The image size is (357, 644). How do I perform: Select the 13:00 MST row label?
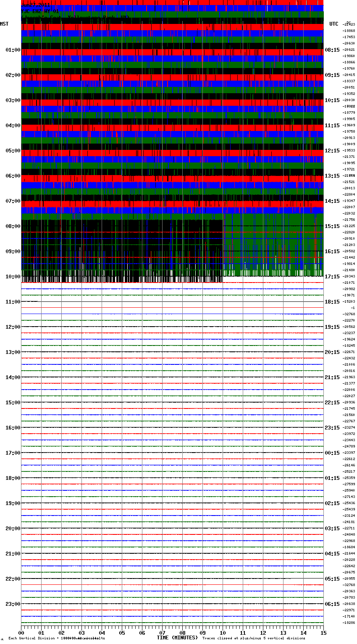(13, 352)
